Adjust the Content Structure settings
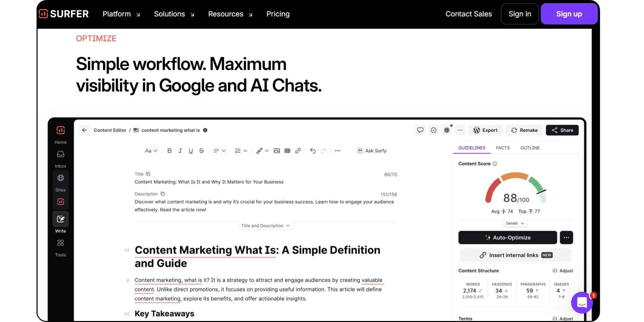This screenshot has height=322, width=644. [x=563, y=271]
